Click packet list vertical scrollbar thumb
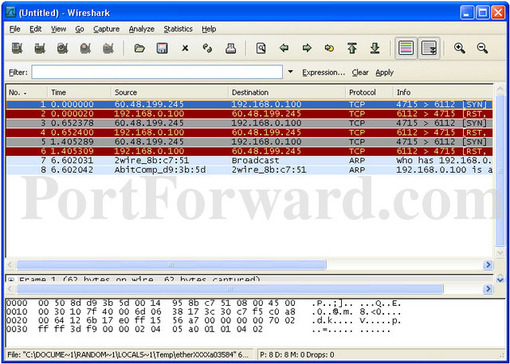This screenshot has width=510, height=364. tap(500, 171)
